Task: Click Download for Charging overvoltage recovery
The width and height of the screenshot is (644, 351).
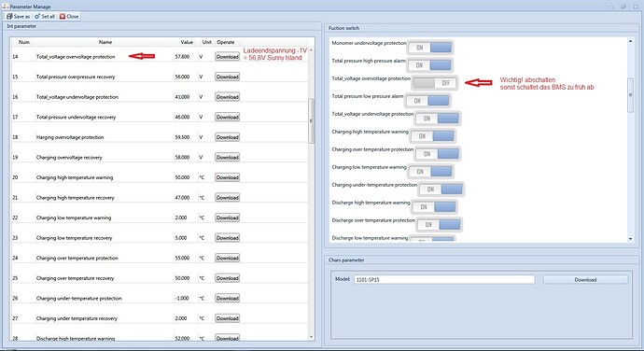Action: pyautogui.click(x=227, y=158)
